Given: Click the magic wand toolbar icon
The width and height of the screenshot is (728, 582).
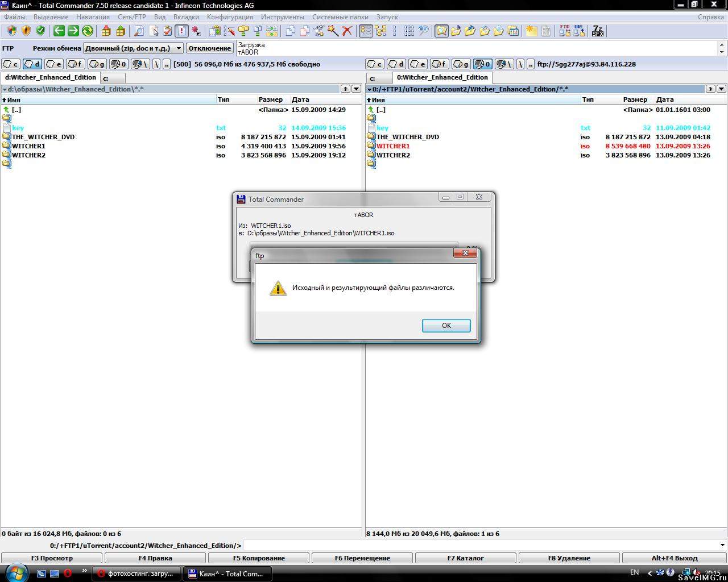Looking at the screenshot, I should 333,31.
